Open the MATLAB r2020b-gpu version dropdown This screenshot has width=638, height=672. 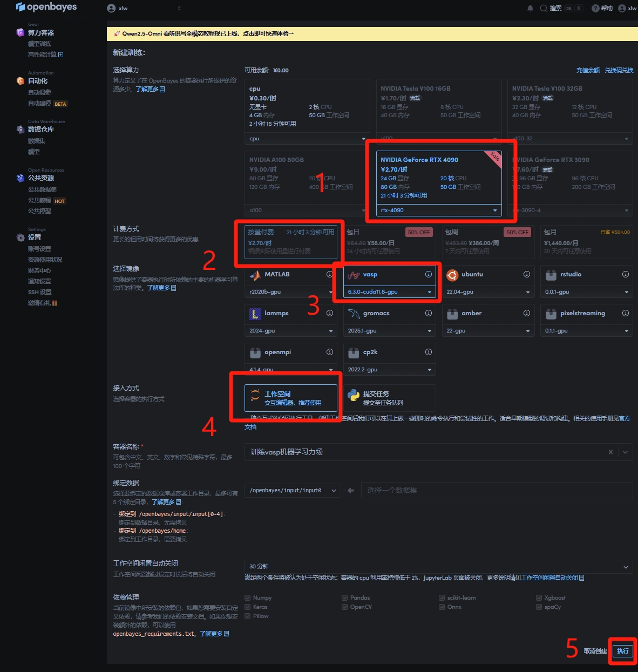click(291, 292)
